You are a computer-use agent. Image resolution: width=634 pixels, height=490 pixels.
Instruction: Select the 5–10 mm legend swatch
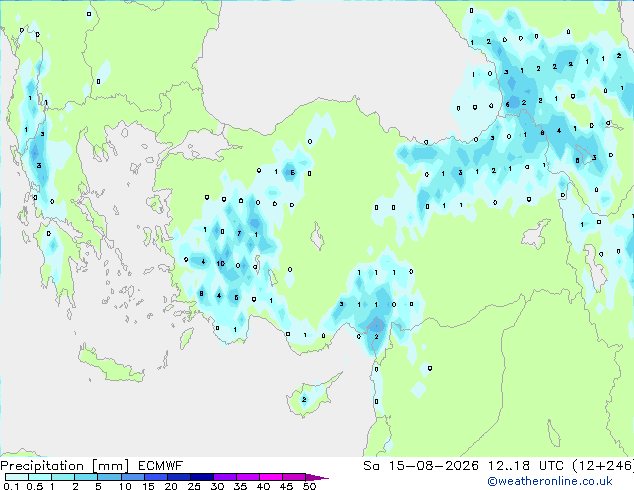click(x=109, y=477)
